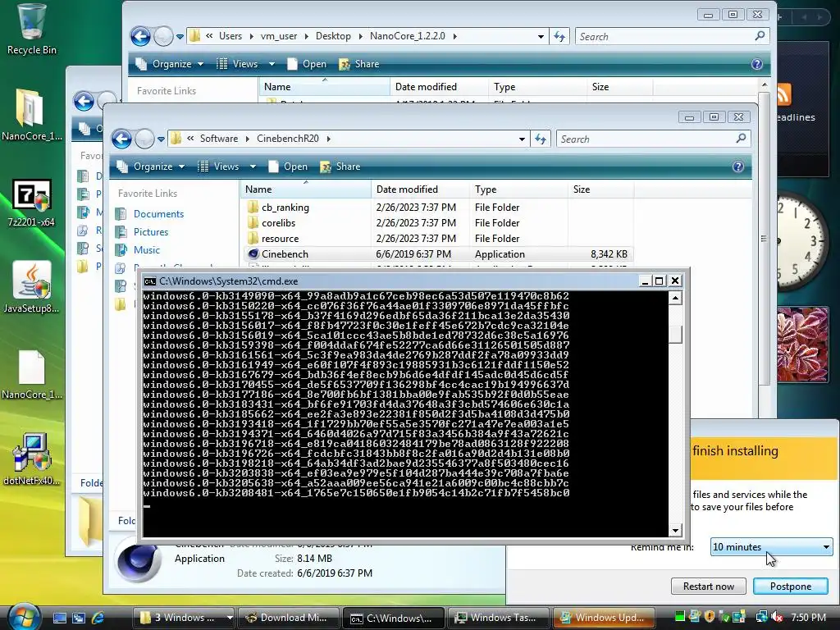The width and height of the screenshot is (840, 630).
Task: Click Open in NanoCore window toolbar
Action: click(308, 64)
